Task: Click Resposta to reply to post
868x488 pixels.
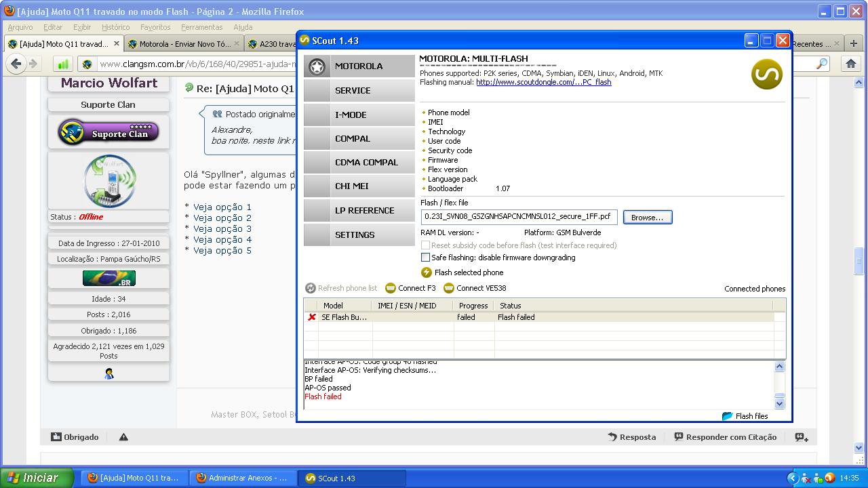Action: pyautogui.click(x=632, y=437)
